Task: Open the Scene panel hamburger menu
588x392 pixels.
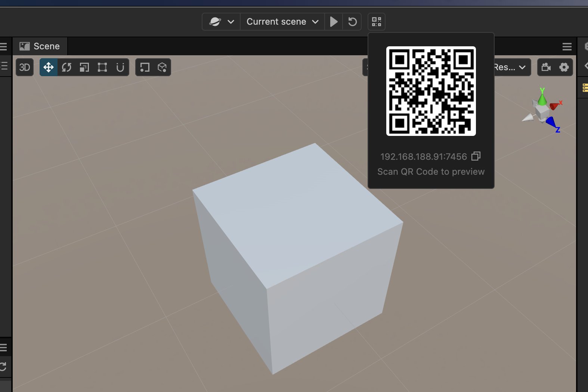Action: coord(567,47)
